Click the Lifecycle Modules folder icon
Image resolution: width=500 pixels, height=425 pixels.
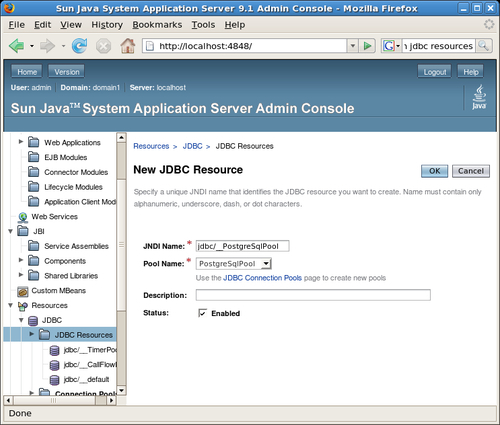pyautogui.click(x=33, y=187)
